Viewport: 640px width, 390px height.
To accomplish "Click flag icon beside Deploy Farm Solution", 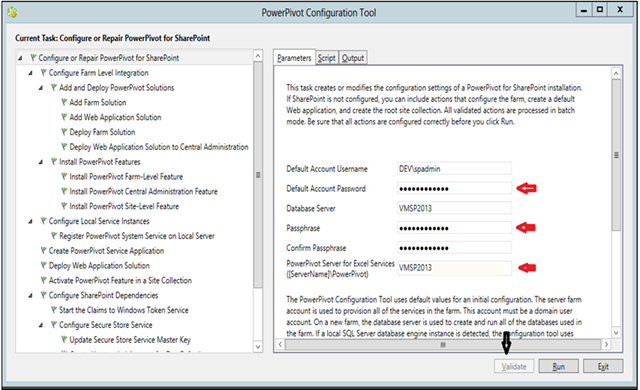I will 64,132.
